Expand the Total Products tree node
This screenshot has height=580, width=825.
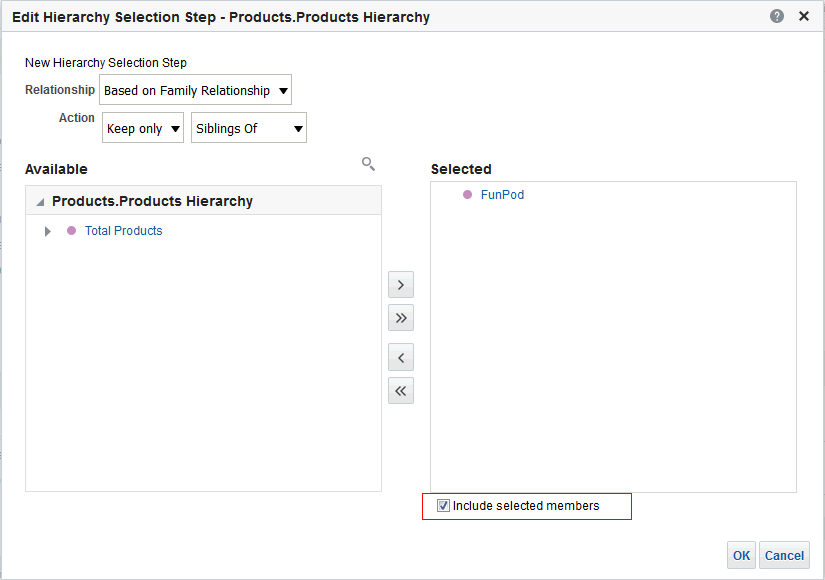(x=47, y=231)
